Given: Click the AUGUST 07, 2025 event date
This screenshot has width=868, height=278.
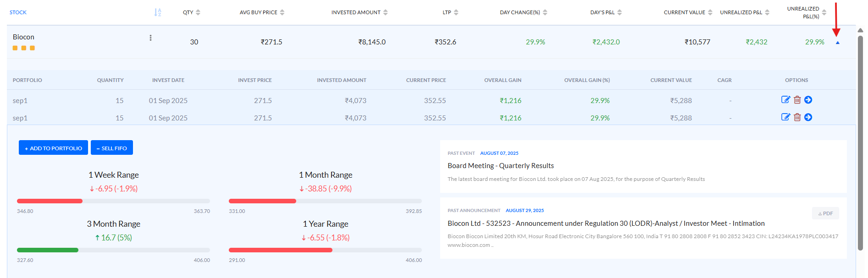Looking at the screenshot, I should coord(499,153).
